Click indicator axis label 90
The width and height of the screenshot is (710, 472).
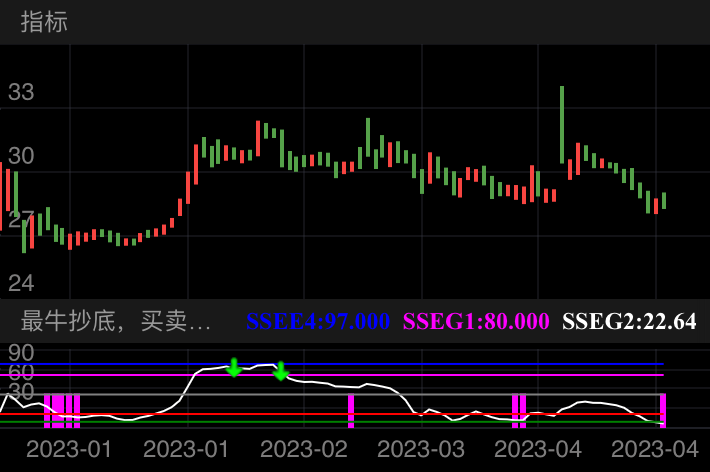point(21,353)
